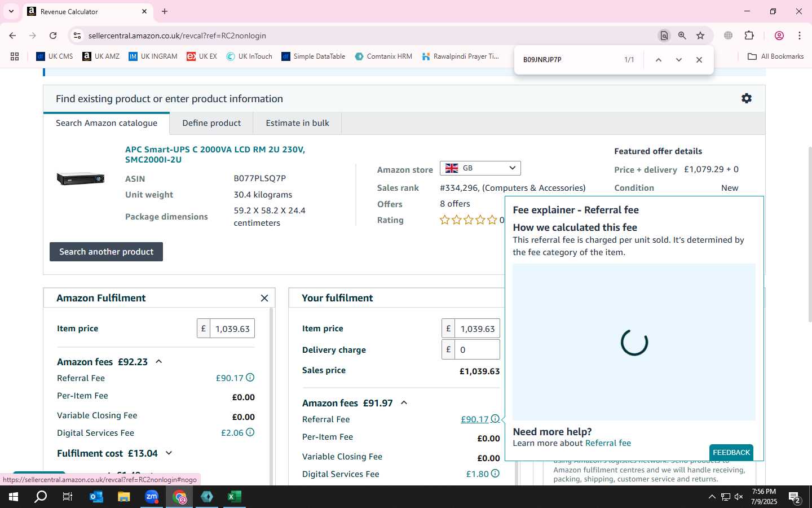This screenshot has height=508, width=812.
Task: Select Search Amazon catalogue tab
Action: [x=107, y=123]
